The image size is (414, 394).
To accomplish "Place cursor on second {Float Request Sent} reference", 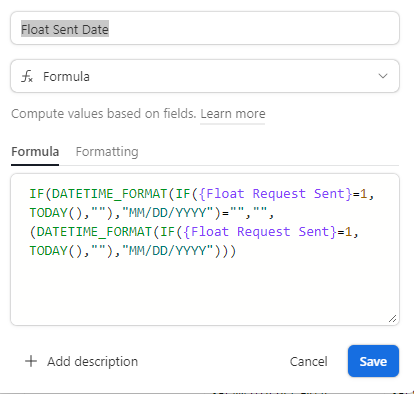I will point(260,232).
